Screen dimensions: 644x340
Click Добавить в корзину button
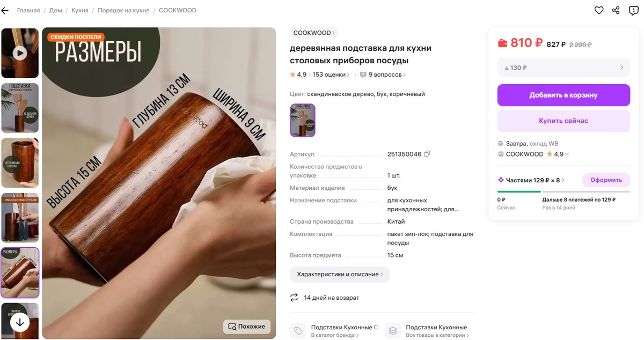click(563, 95)
